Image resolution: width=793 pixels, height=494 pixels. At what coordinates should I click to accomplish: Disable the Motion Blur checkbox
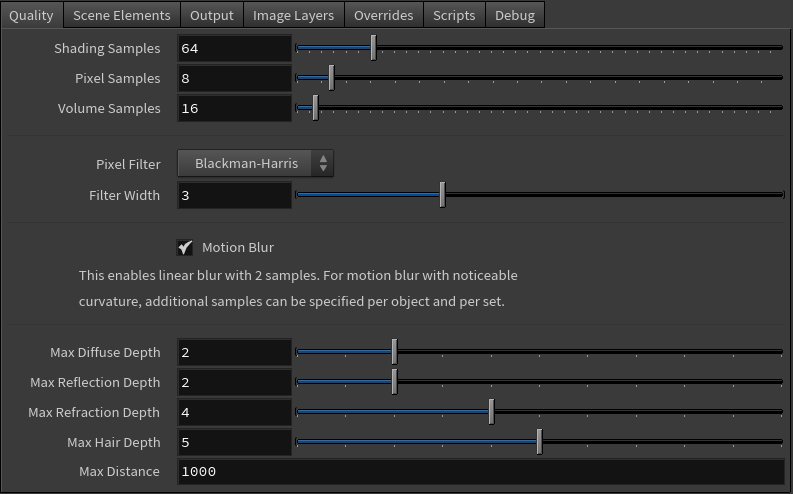point(185,247)
